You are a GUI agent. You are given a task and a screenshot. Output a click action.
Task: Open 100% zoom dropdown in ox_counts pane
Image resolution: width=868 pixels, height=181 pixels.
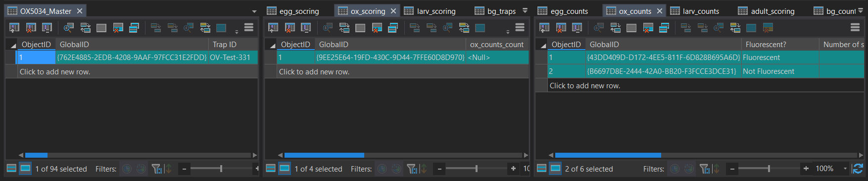tap(845, 169)
